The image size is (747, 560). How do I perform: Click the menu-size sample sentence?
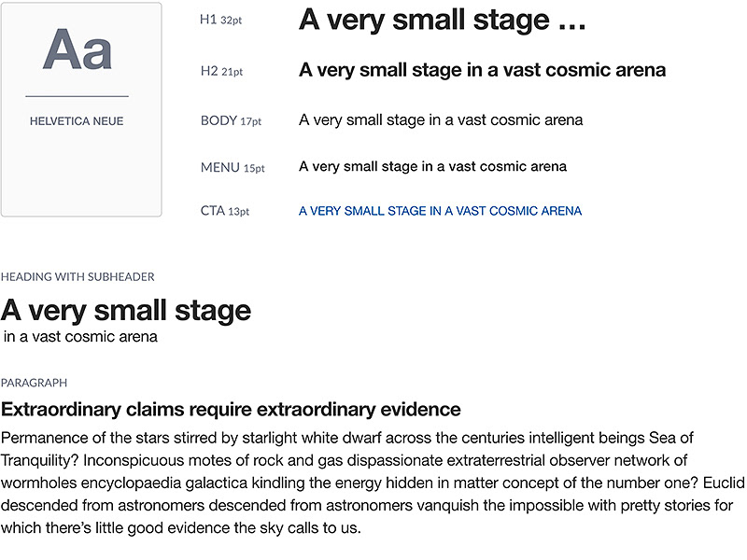432,167
